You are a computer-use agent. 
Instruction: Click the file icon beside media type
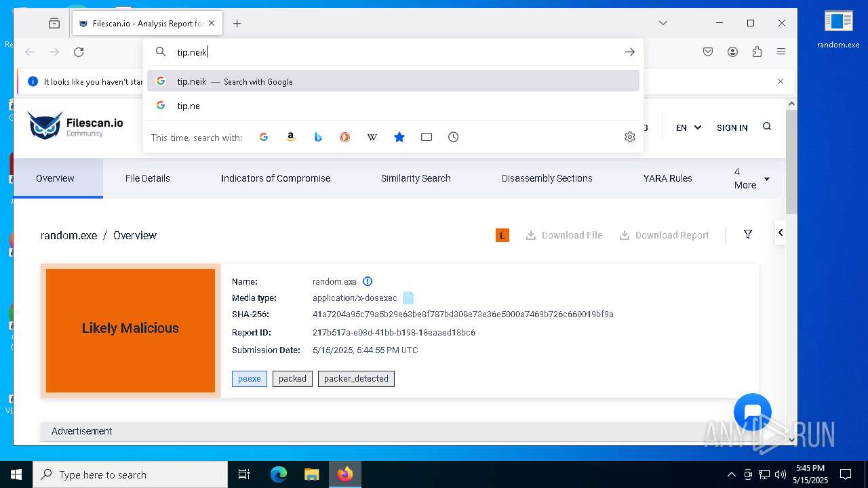(x=408, y=298)
